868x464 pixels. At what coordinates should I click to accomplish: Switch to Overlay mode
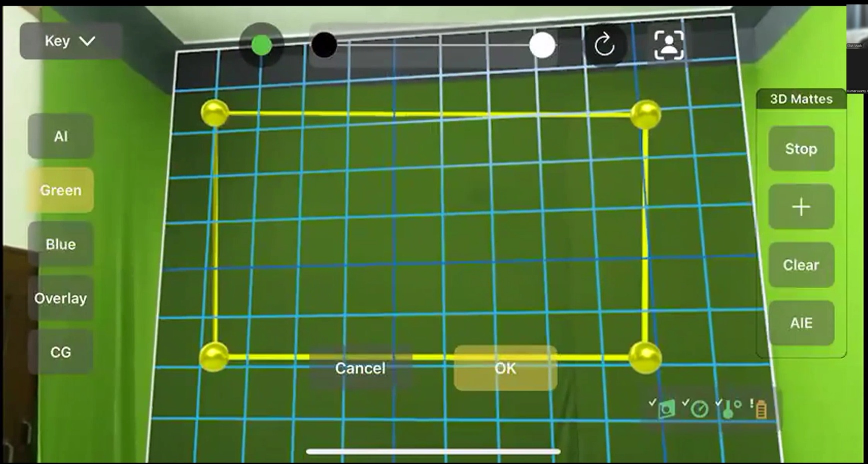pyautogui.click(x=60, y=298)
